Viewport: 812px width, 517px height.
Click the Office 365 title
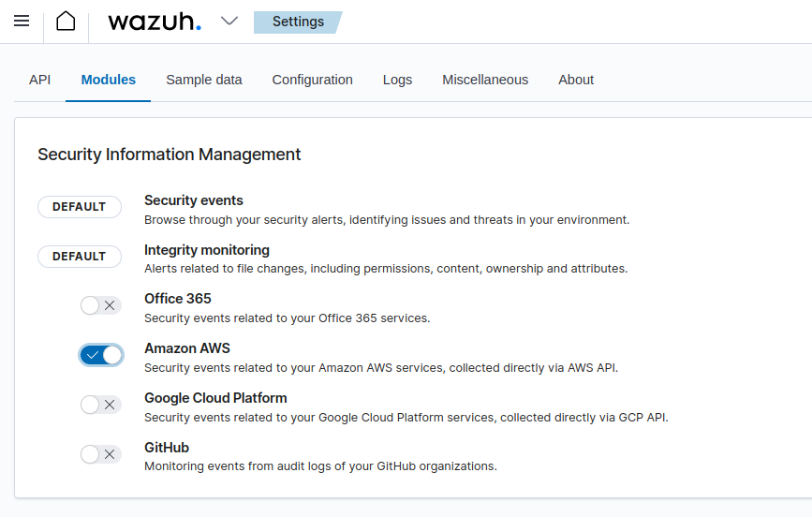pyautogui.click(x=178, y=299)
